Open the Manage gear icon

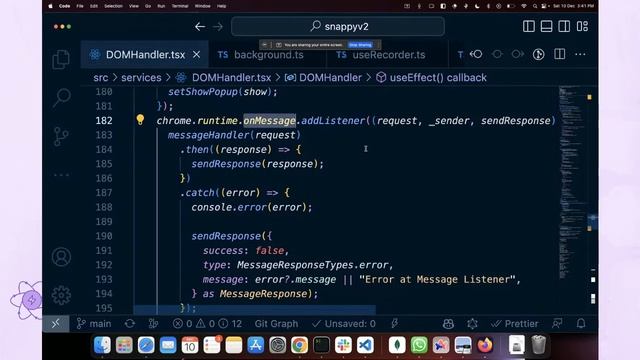click(61, 295)
